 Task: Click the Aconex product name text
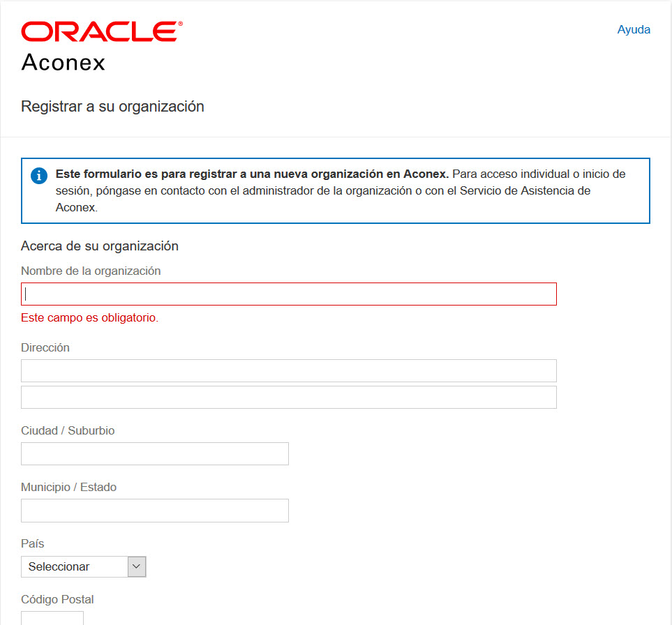pos(63,63)
